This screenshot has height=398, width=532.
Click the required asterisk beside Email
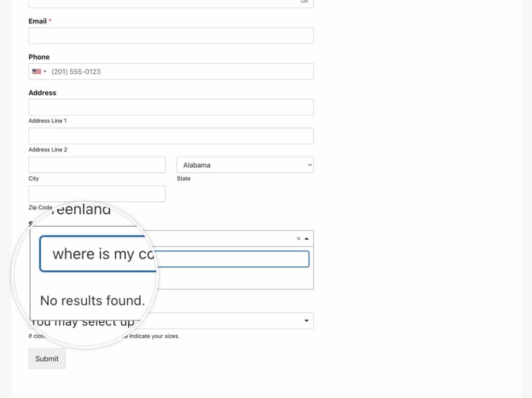(x=50, y=21)
